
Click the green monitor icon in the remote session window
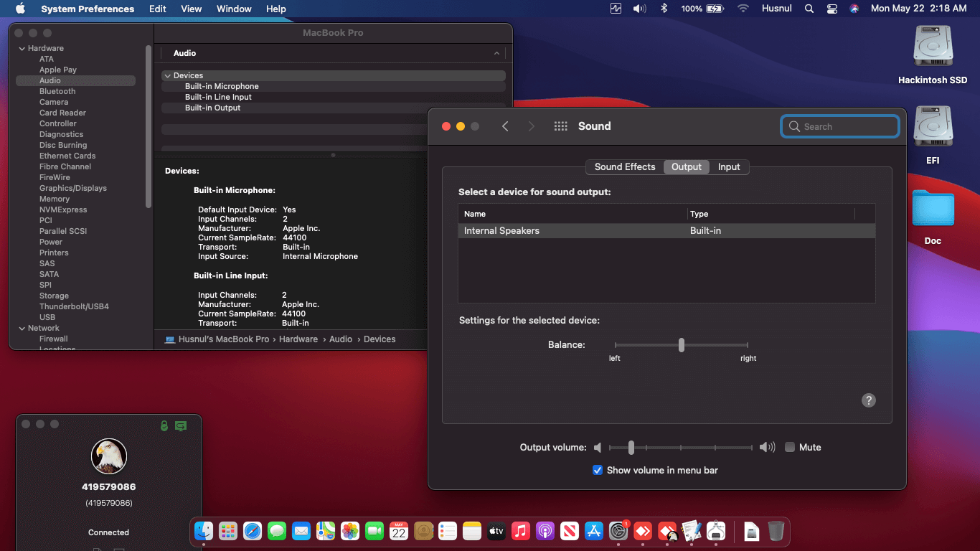(x=181, y=425)
